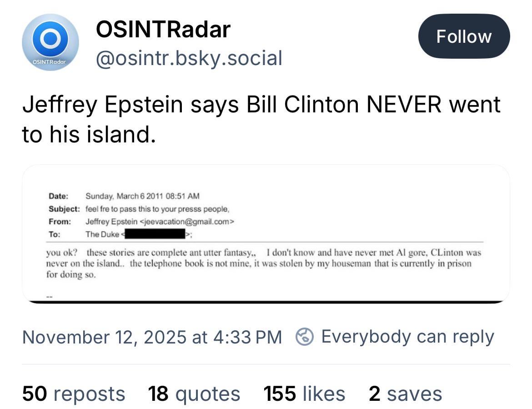Viewport: 532px width, 409px height.
Task: Click the black redacted bar in email
Action: point(156,235)
